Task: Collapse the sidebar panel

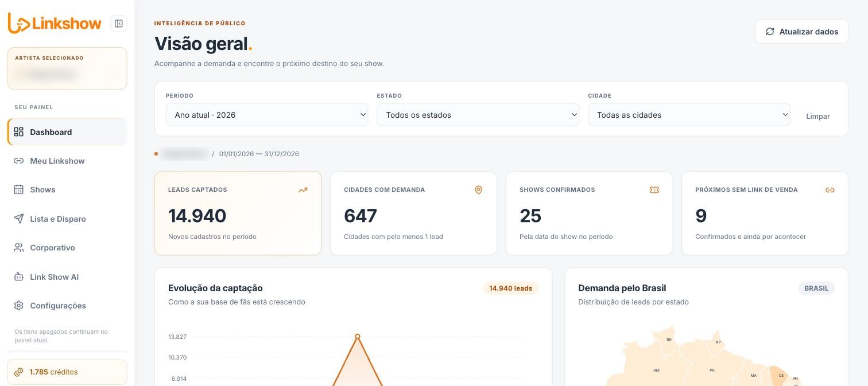Action: point(119,24)
